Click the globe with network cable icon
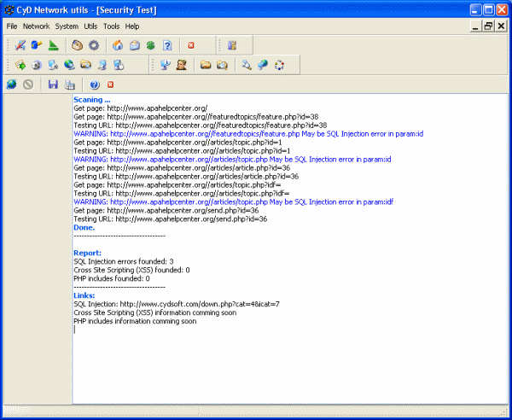Viewport: 512px width, 420px height. pos(69,65)
